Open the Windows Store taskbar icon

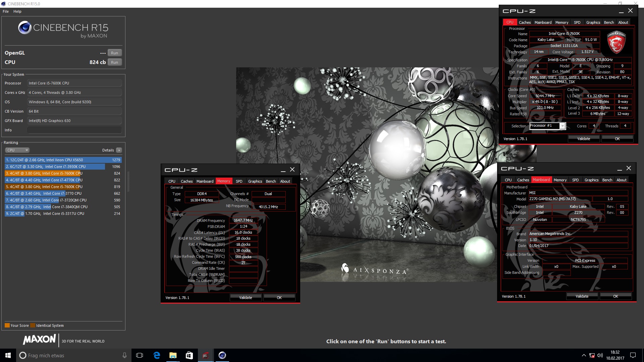pyautogui.click(x=189, y=355)
